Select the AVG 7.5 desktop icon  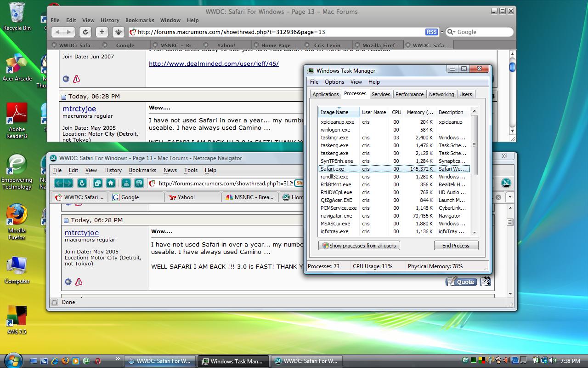click(x=17, y=320)
